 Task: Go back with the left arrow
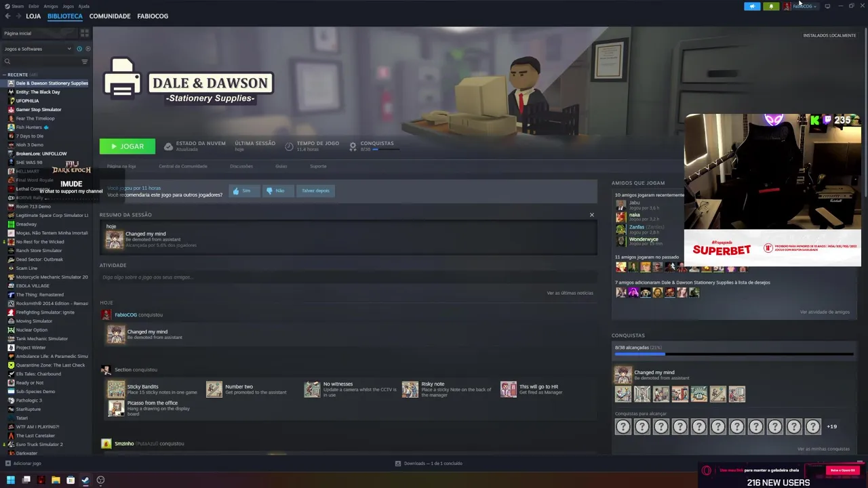[x=7, y=16]
